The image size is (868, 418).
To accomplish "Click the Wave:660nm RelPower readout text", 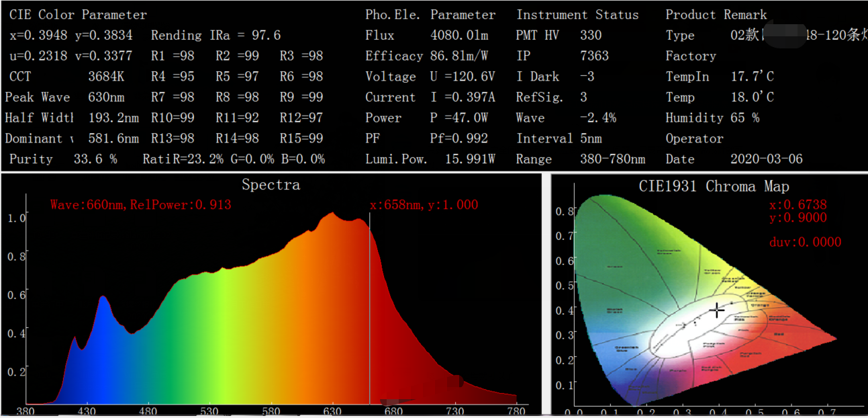I will pos(140,204).
